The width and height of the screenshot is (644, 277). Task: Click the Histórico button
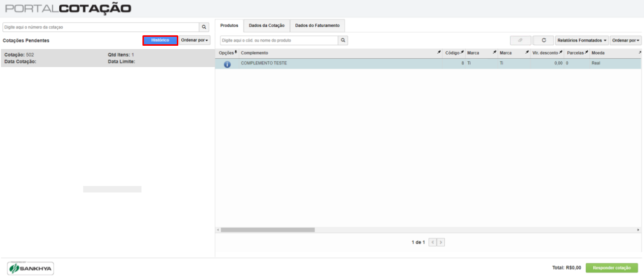click(x=160, y=40)
